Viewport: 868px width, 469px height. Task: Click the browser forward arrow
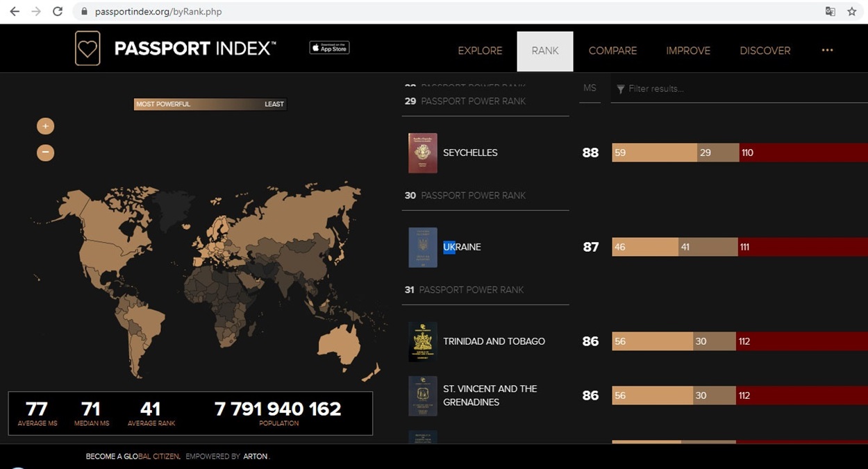coord(36,12)
